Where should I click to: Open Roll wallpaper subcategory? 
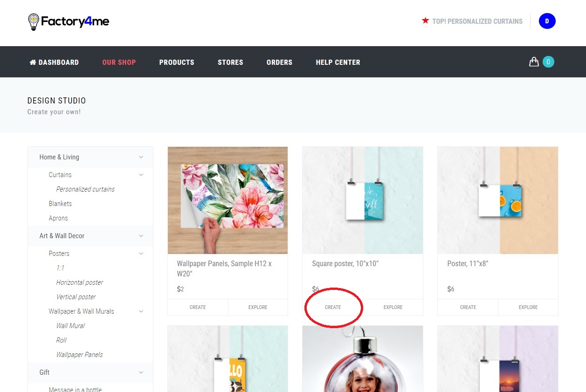pyautogui.click(x=62, y=340)
